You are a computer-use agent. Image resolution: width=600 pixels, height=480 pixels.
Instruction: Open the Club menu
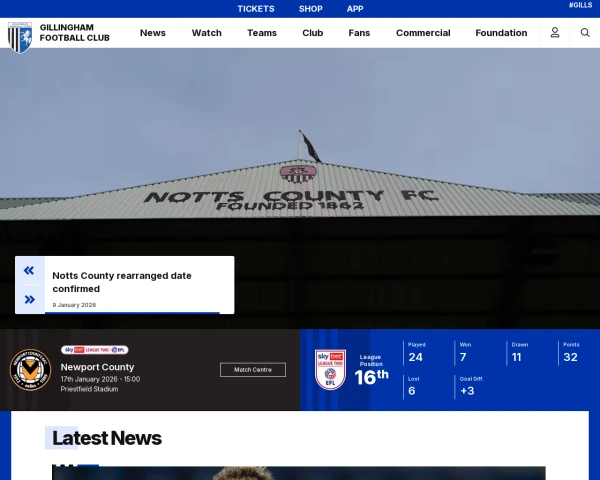[313, 33]
